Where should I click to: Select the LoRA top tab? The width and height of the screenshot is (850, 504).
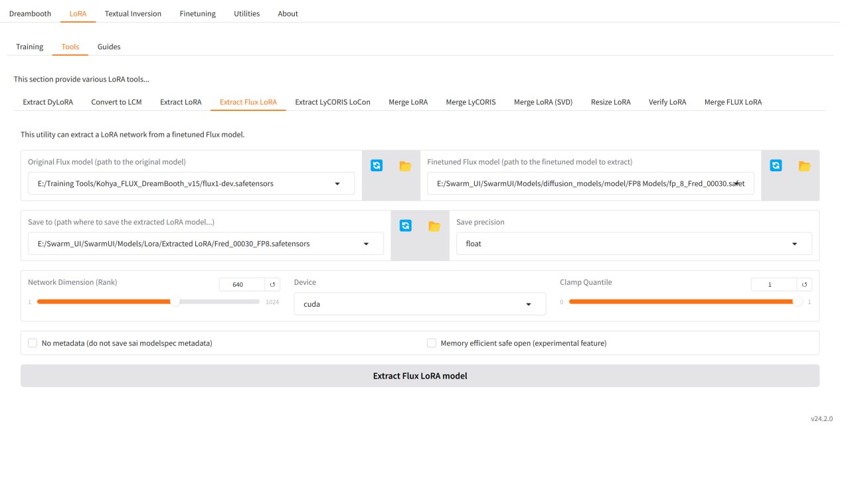tap(78, 13)
